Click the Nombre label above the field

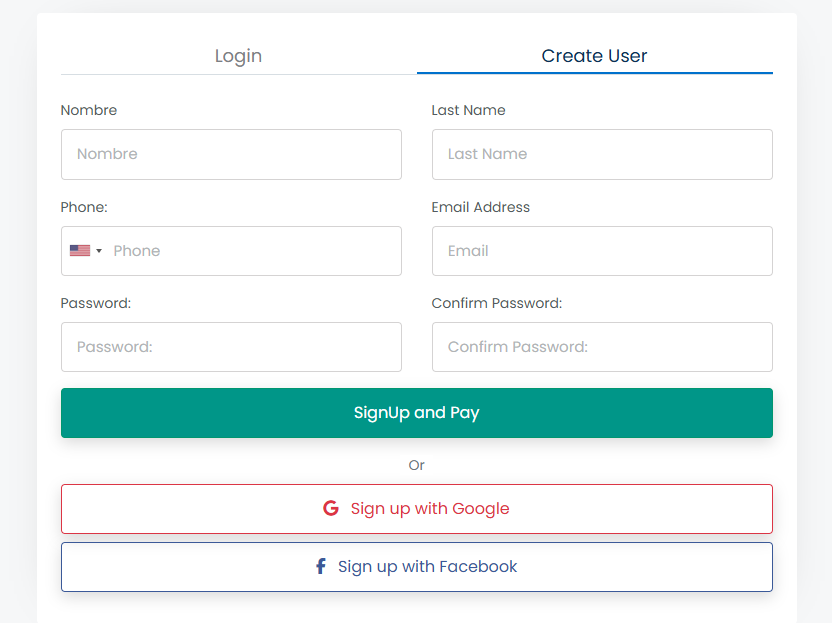click(x=89, y=110)
